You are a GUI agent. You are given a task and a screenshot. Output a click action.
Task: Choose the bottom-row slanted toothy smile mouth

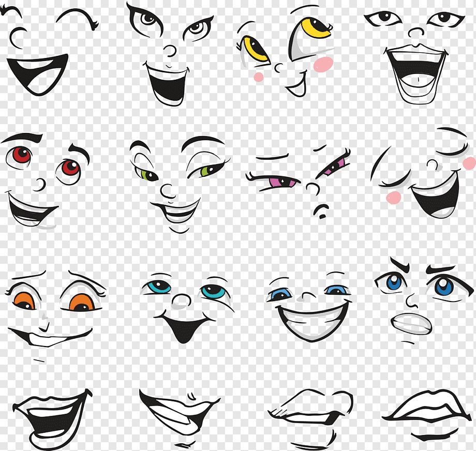click(x=178, y=414)
